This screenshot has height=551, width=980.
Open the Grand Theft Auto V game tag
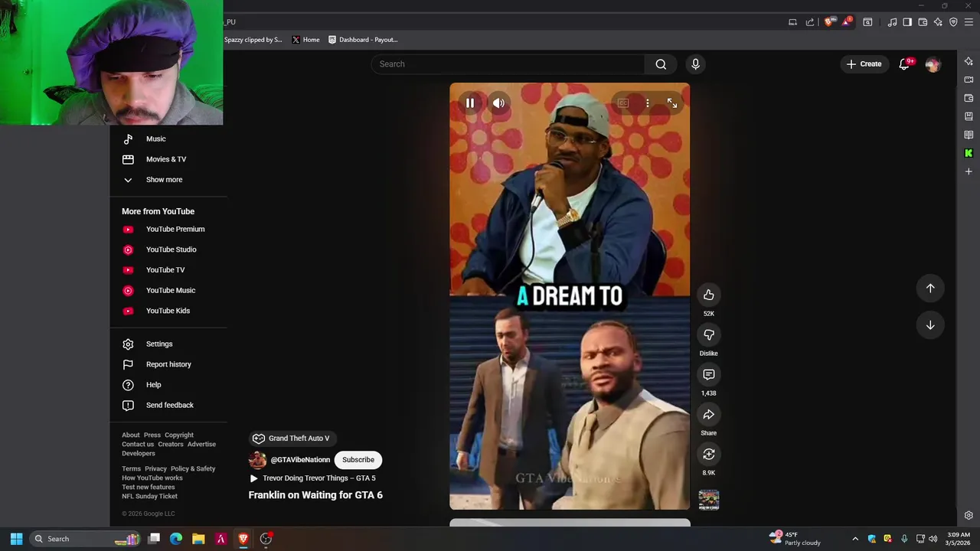(x=291, y=439)
